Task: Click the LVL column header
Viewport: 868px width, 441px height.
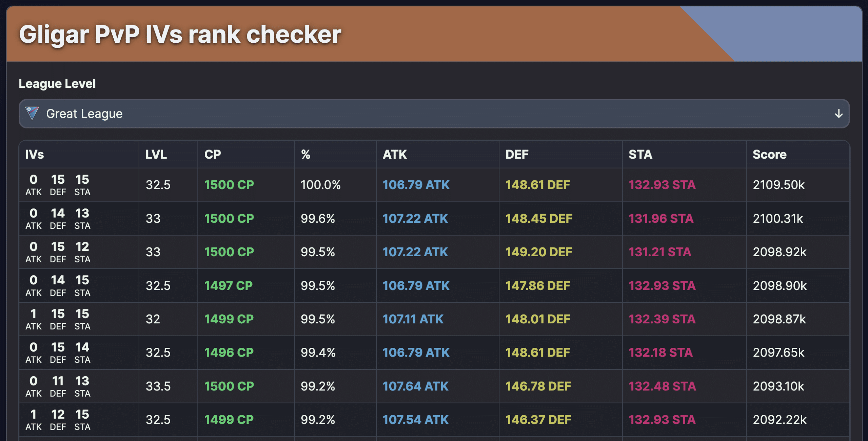Action: click(156, 155)
